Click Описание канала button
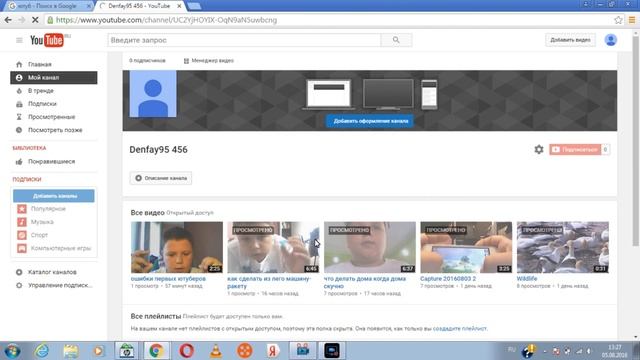This screenshot has width=640, height=360. pyautogui.click(x=161, y=178)
